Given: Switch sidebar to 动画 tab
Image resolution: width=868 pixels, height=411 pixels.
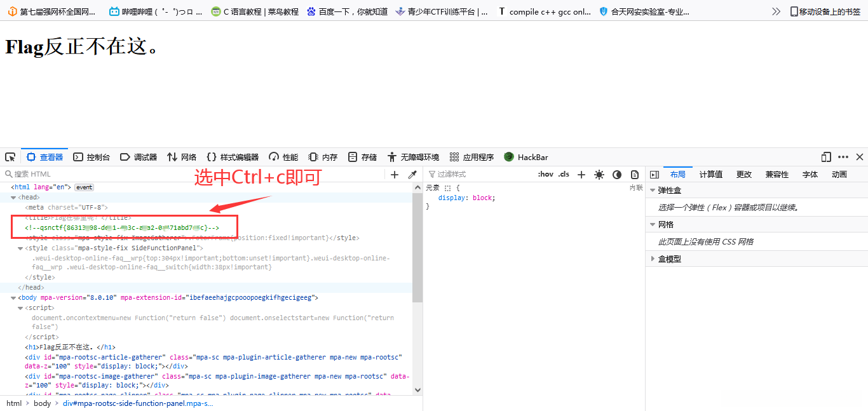Looking at the screenshot, I should 839,175.
